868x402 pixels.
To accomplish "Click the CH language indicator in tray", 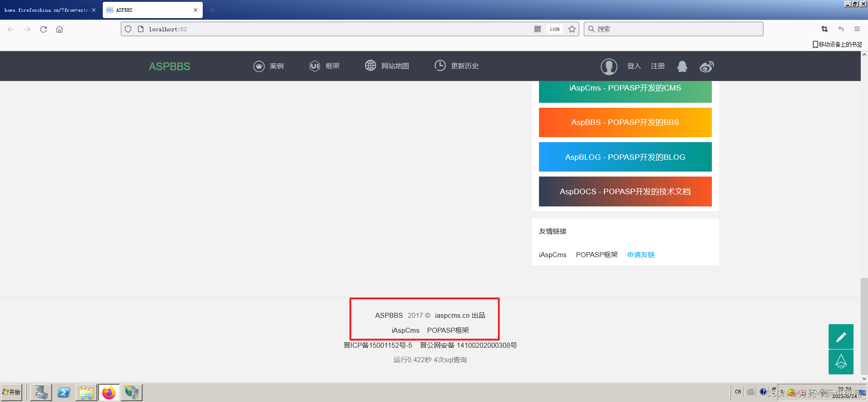I will tap(738, 392).
